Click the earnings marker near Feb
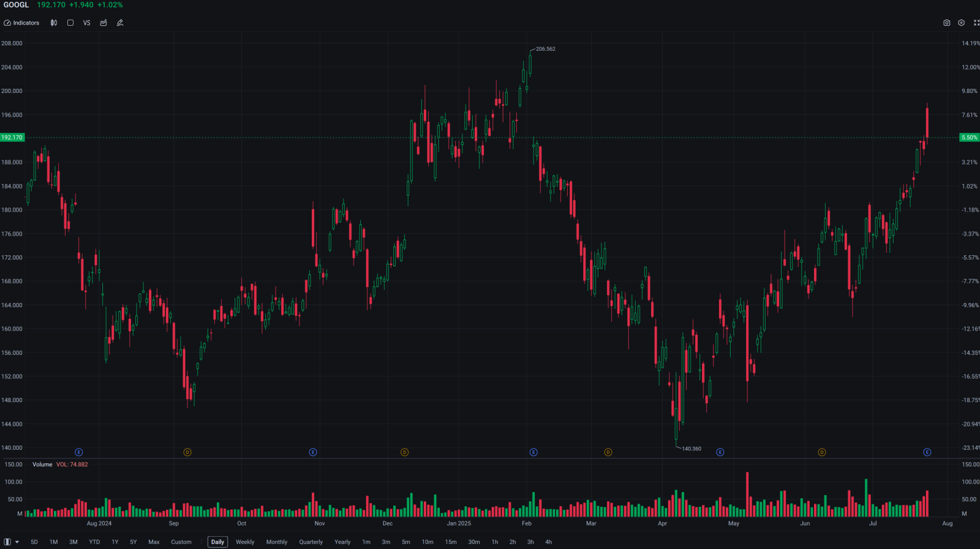The image size is (980, 549). point(533,452)
